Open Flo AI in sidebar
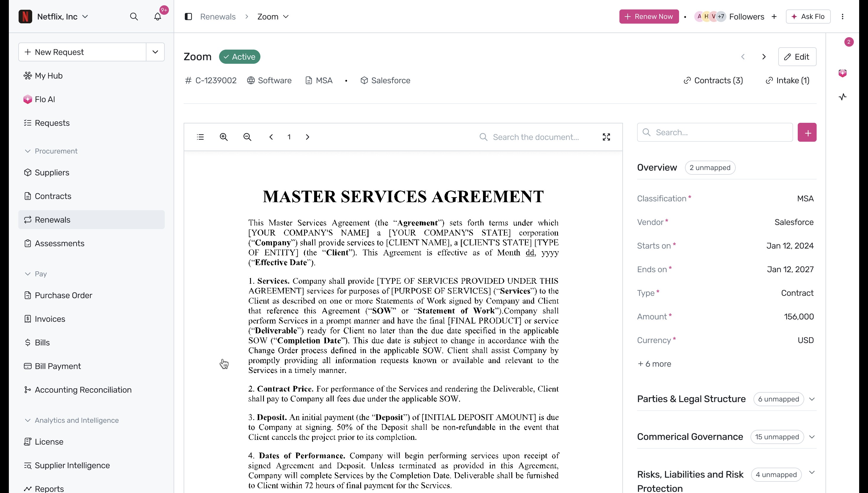Viewport: 868px width, 493px height. coord(92,99)
